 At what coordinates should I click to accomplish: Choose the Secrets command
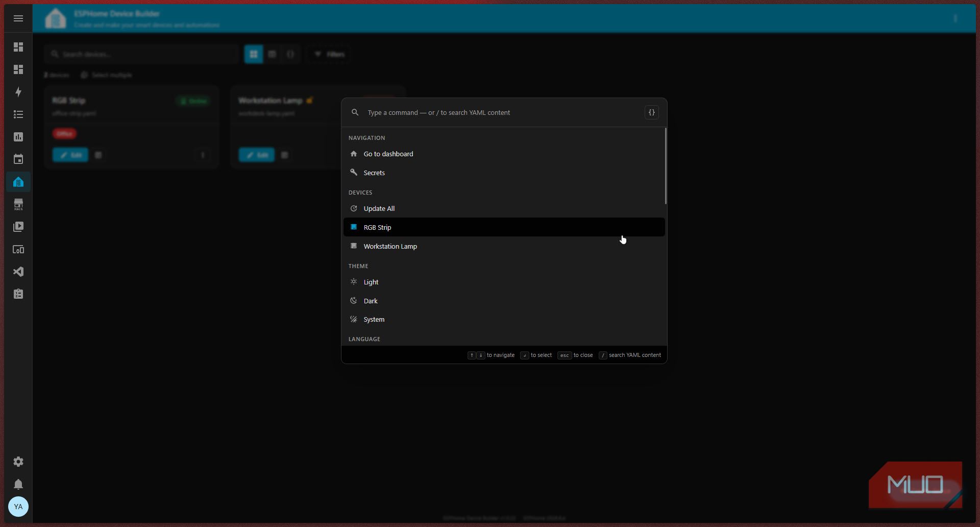[504, 173]
